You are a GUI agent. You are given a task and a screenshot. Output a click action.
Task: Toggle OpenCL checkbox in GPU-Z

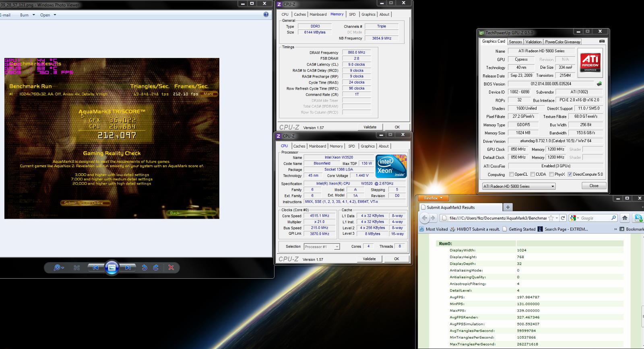point(512,174)
